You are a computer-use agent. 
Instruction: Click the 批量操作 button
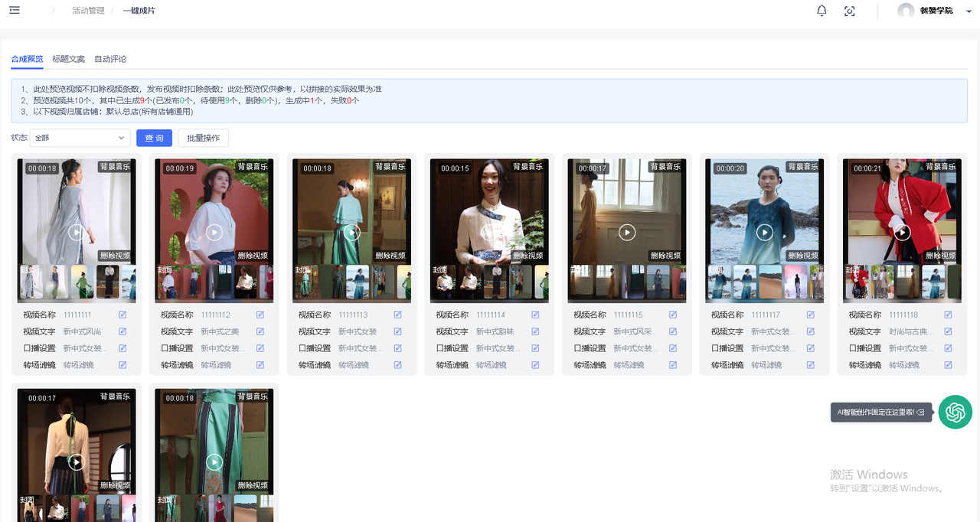click(203, 138)
